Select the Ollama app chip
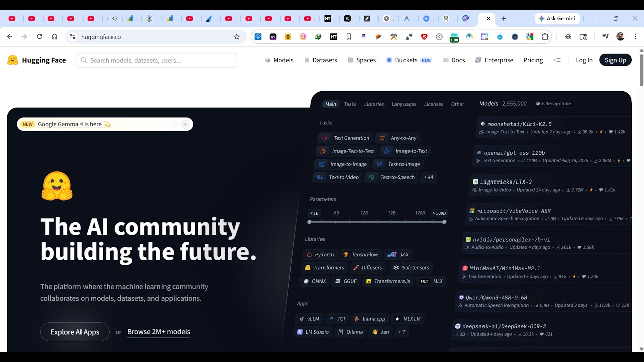The image size is (644, 362). (x=350, y=332)
